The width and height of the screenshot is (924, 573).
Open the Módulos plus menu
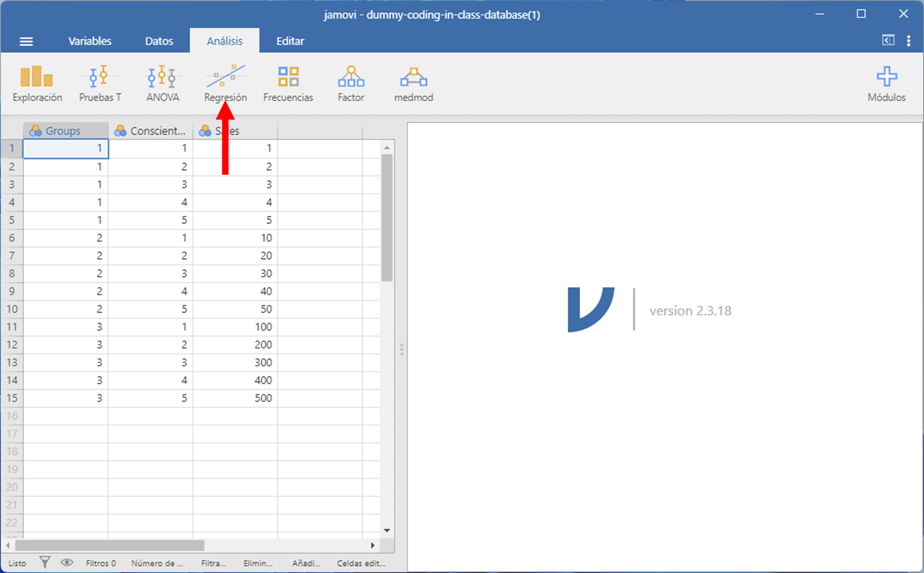pyautogui.click(x=886, y=84)
